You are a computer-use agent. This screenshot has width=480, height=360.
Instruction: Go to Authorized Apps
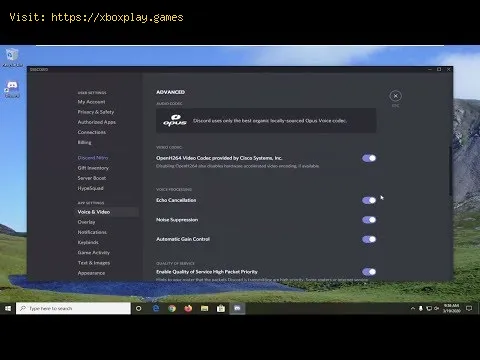tap(97, 122)
